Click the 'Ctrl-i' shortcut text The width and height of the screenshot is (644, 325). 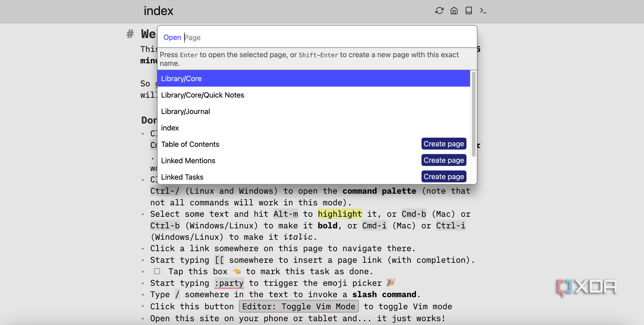[450, 226]
